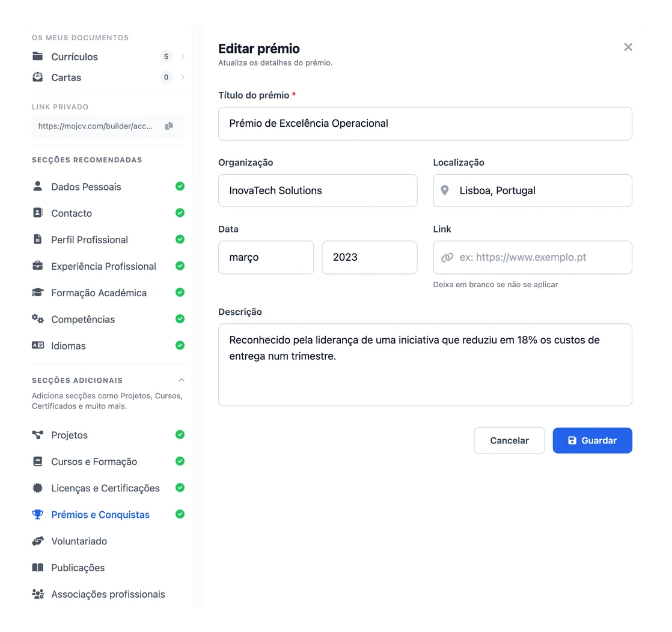
Task: Click the Localização input field
Action: pos(533,190)
